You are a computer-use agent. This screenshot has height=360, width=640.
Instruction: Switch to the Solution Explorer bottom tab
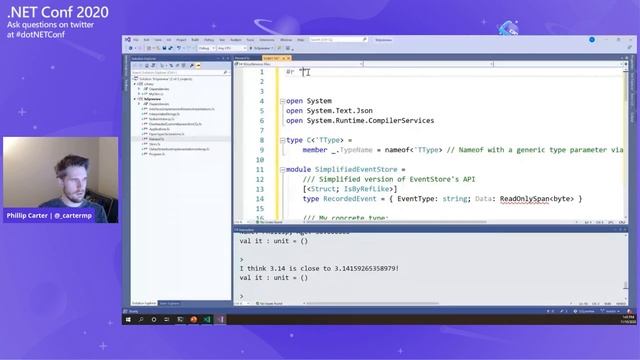point(144,303)
